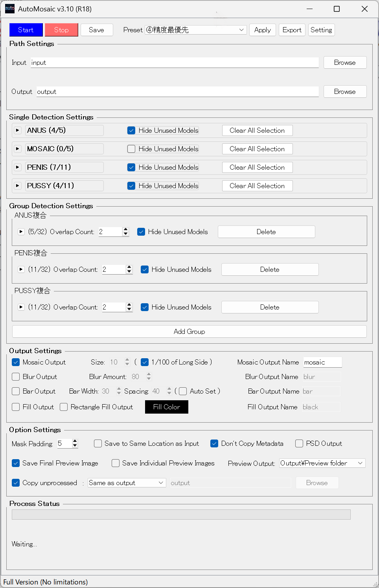
Task: Toggle the Blur Output checkbox
Action: [x=16, y=377]
